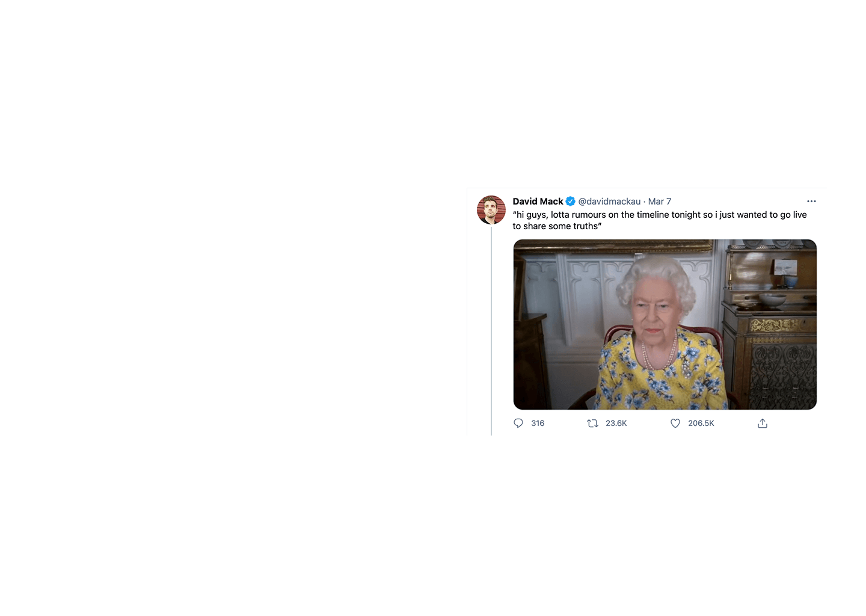866x616 pixels.
Task: Click the tweet text starting "hi guys"
Action: pos(660,220)
